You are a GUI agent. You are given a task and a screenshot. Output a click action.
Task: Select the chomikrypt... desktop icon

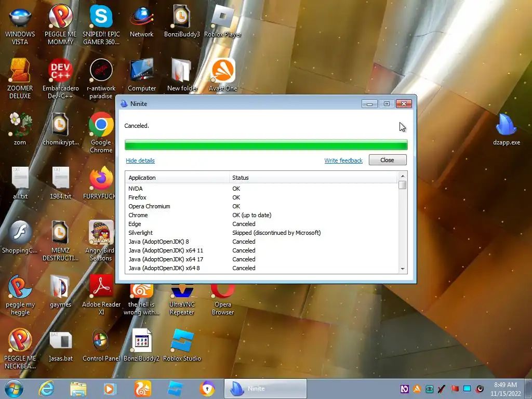pyautogui.click(x=60, y=129)
